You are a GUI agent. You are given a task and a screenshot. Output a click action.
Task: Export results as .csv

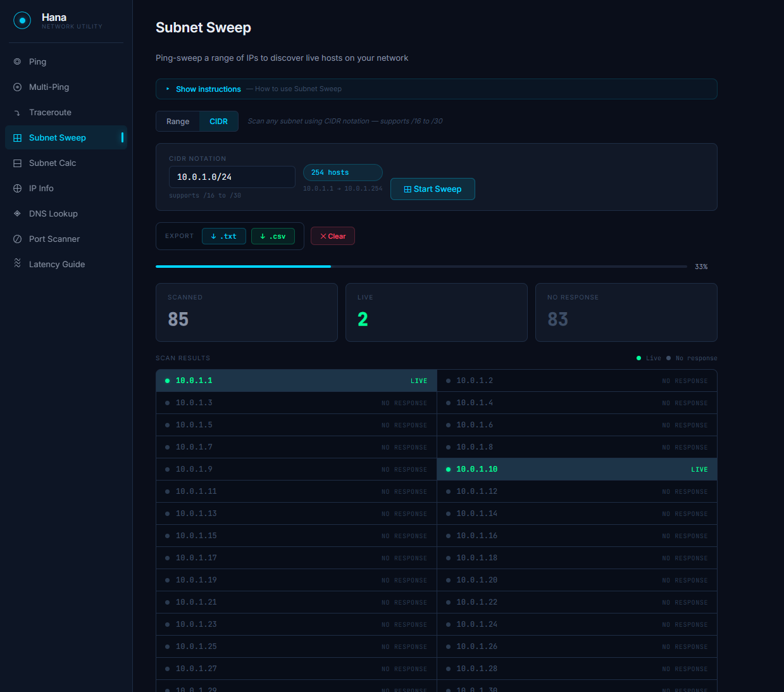click(273, 236)
